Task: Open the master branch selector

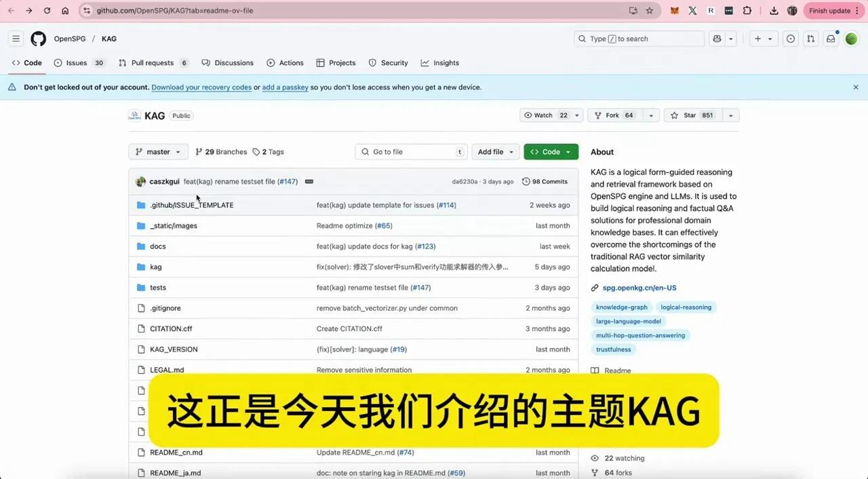Action: pyautogui.click(x=157, y=151)
